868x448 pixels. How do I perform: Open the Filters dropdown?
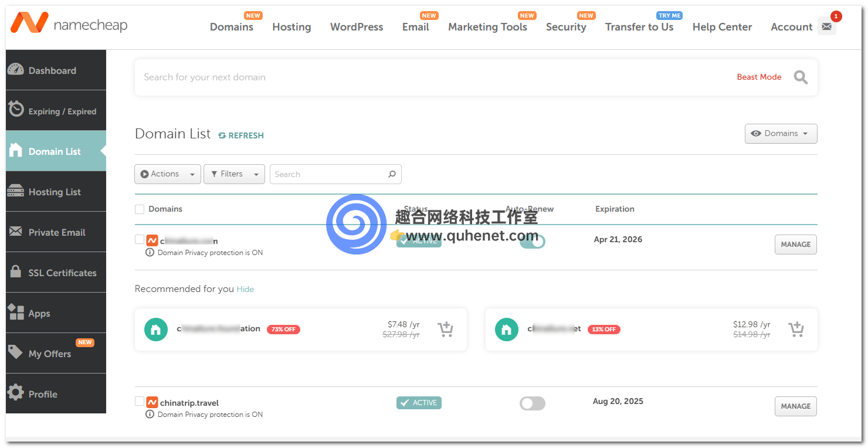(234, 174)
